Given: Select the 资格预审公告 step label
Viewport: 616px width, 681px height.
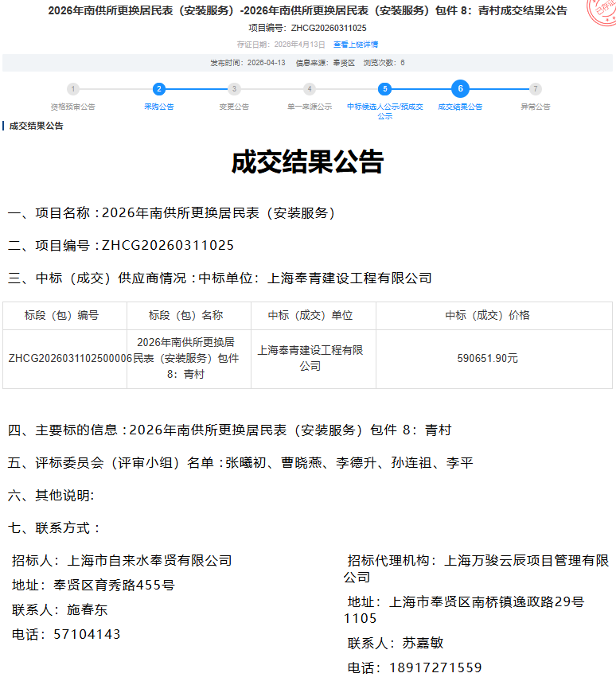Looking at the screenshot, I should point(73,107).
